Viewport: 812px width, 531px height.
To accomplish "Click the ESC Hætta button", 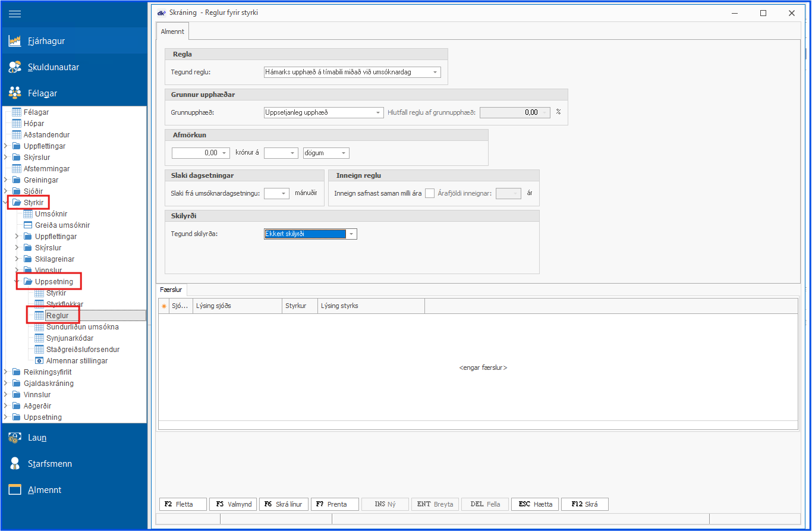I will tap(535, 504).
